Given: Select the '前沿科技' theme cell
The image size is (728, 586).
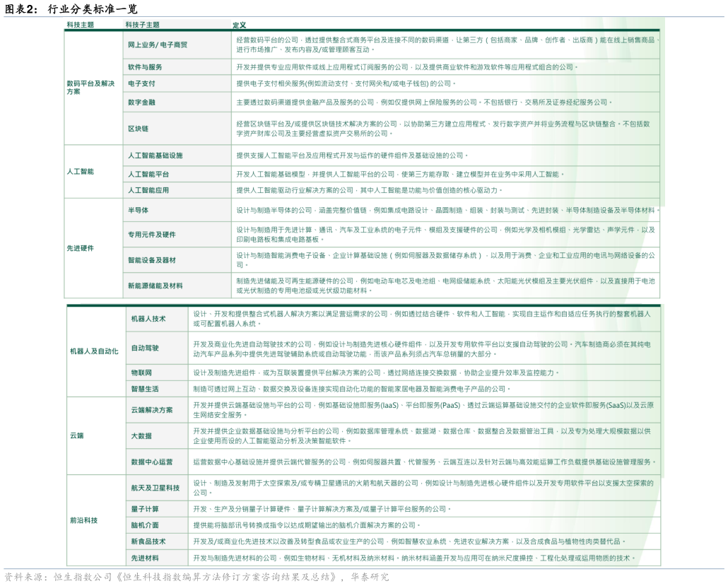Looking at the screenshot, I should [96, 520].
